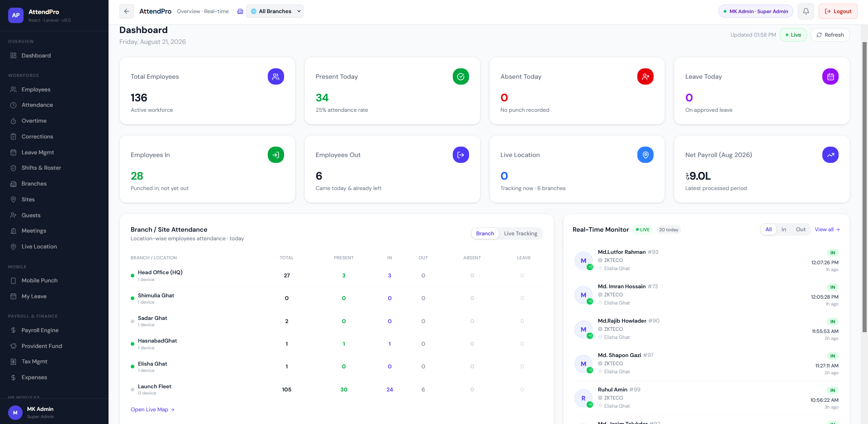Click the Present Today checkmark icon
The width and height of the screenshot is (868, 424).
point(461,76)
